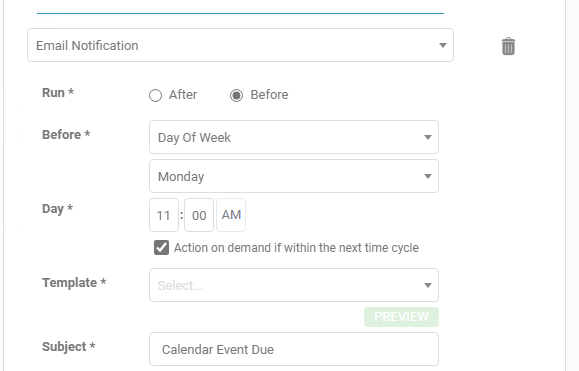Open the Day Of Week dropdown
579x371 pixels.
pyautogui.click(x=294, y=137)
